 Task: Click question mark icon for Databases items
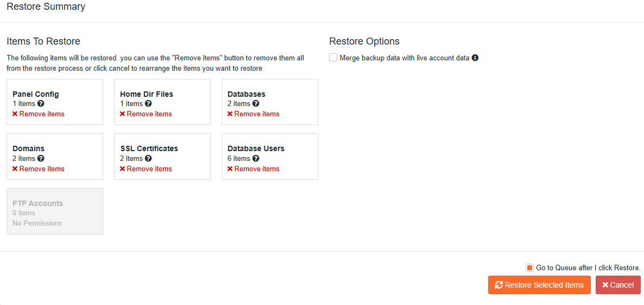pos(256,104)
